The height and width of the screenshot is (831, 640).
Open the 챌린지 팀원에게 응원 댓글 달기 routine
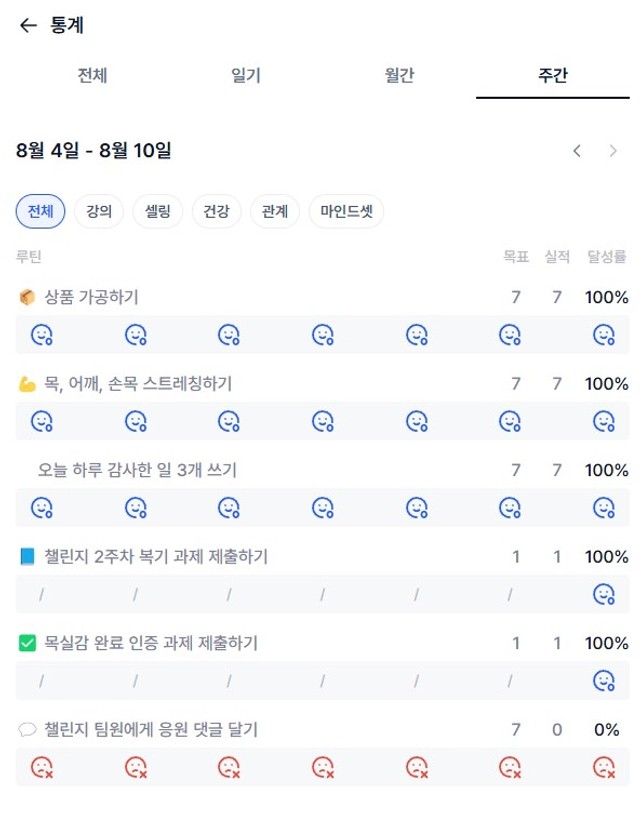151,730
